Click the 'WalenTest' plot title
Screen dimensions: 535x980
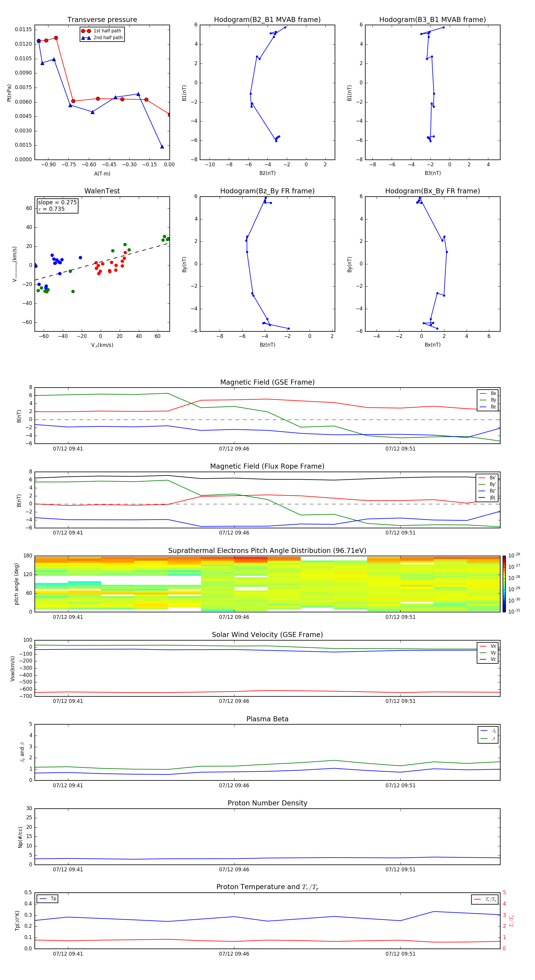pyautogui.click(x=102, y=191)
